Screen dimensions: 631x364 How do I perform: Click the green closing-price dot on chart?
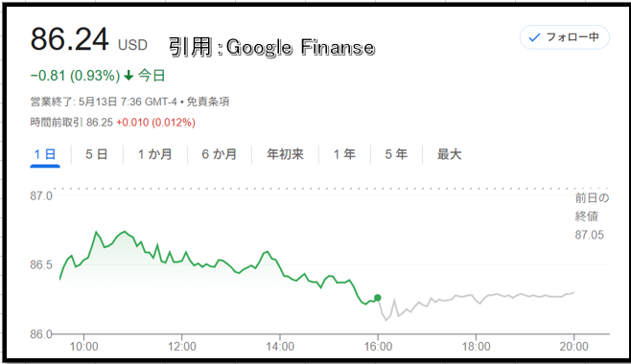pos(378,298)
